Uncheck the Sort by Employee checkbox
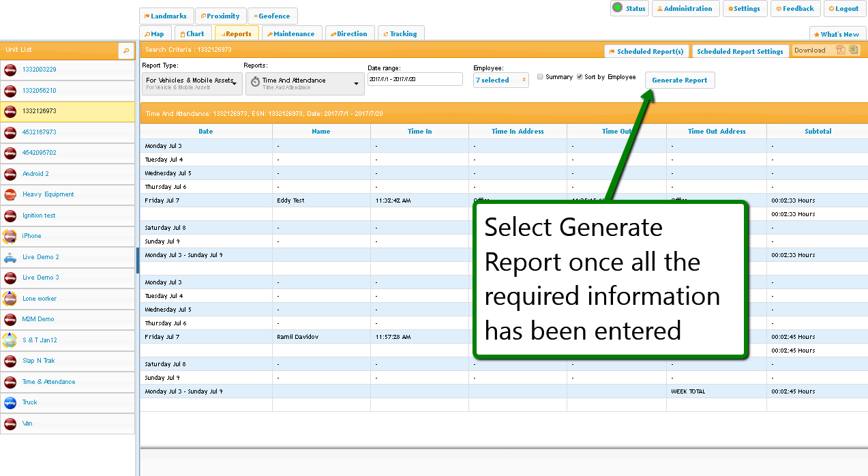Image resolution: width=868 pixels, height=476 pixels. [580, 77]
